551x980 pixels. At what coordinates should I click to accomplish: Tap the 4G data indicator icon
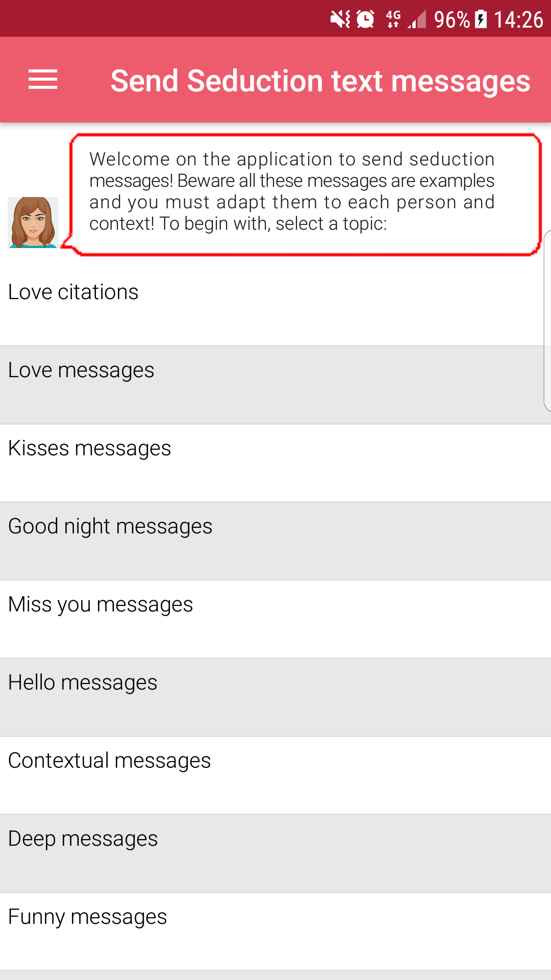(393, 19)
